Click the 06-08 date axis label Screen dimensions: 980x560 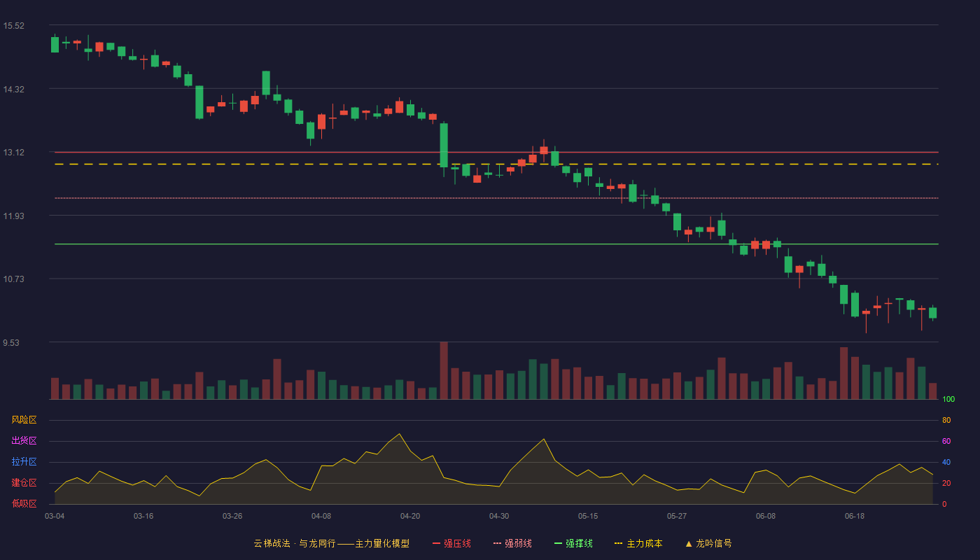(x=766, y=516)
